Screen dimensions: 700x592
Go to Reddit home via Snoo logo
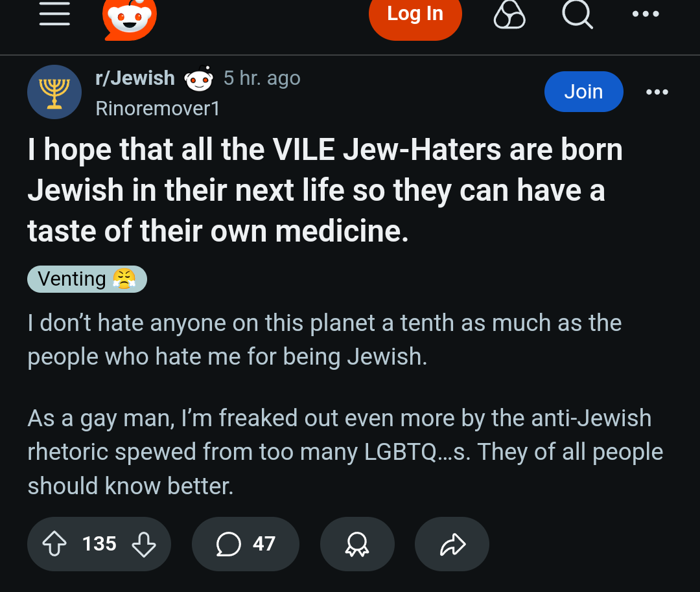[130, 18]
